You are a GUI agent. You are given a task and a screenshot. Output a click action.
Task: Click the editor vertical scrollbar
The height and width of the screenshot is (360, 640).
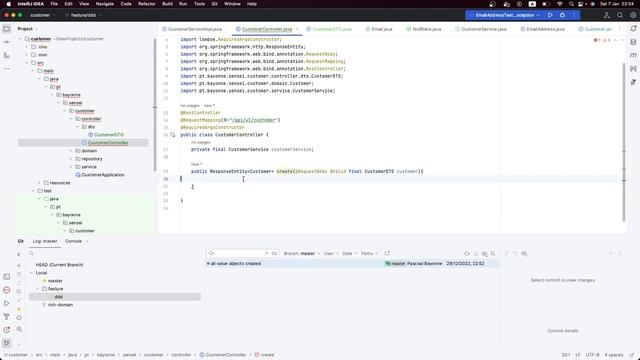(x=624, y=142)
